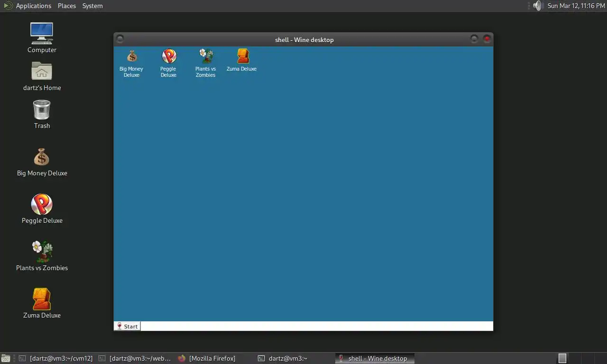This screenshot has width=607, height=364.
Task: Open the Places menu
Action: (67, 6)
